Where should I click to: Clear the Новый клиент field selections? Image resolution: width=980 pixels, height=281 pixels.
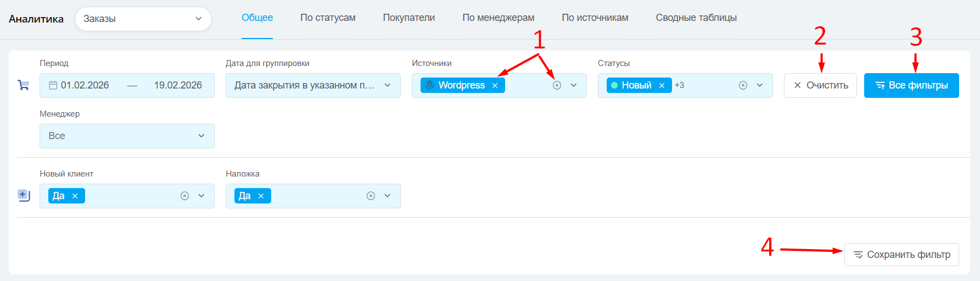tap(185, 196)
